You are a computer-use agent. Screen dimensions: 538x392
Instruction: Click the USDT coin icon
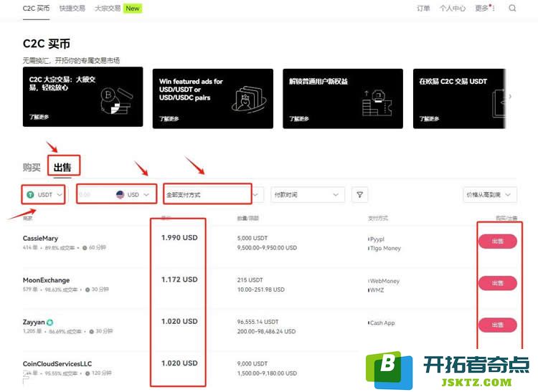click(x=30, y=195)
